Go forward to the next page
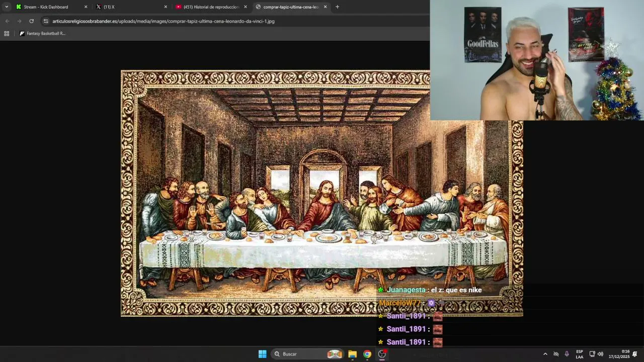644x362 pixels. (19, 21)
